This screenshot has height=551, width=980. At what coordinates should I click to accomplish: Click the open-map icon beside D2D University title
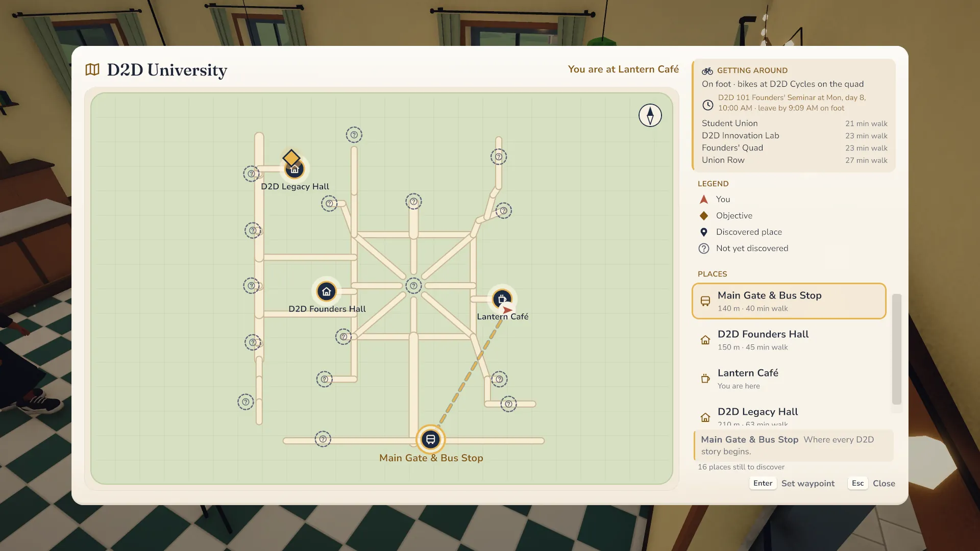(92, 69)
